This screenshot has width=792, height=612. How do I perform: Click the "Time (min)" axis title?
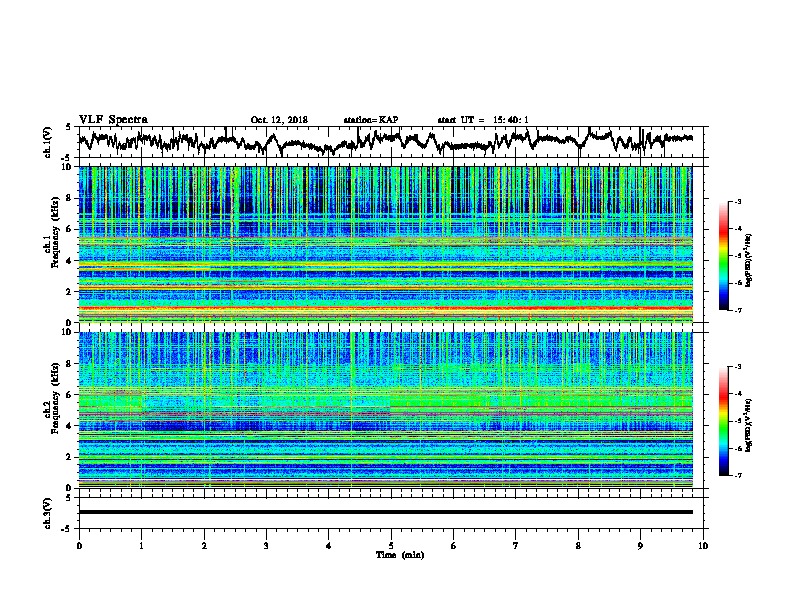(400, 555)
